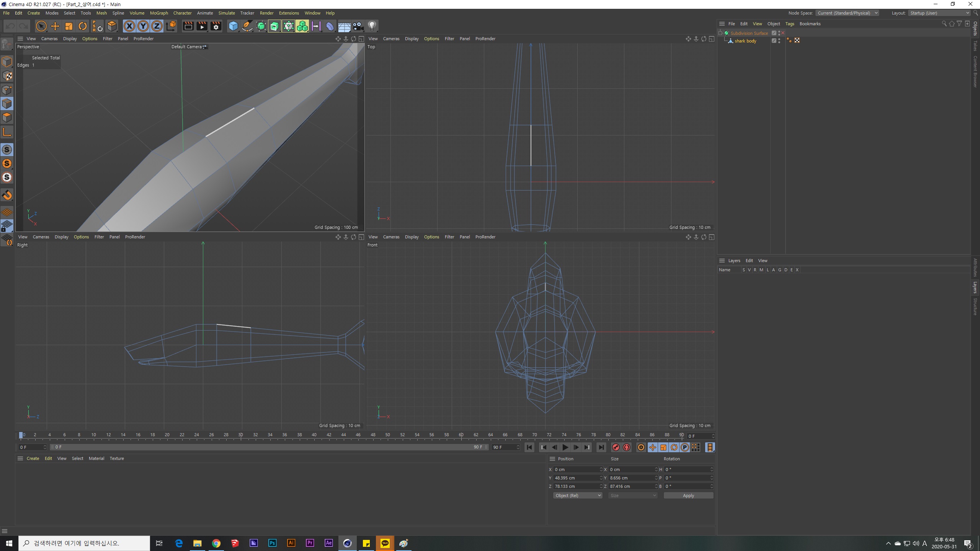The height and width of the screenshot is (551, 980).
Task: Add a Camera object from toolbar
Action: point(358,26)
